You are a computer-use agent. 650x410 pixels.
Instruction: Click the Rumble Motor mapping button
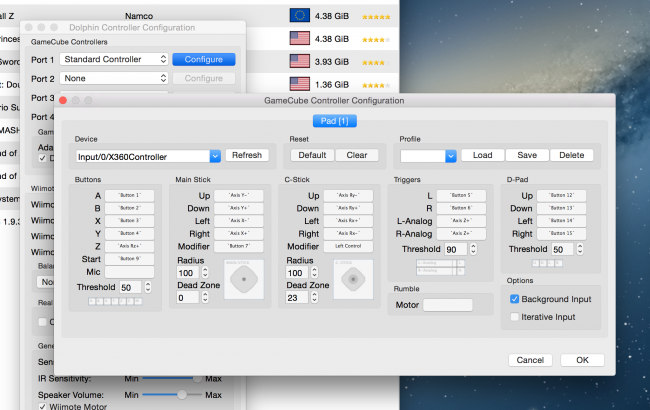[448, 305]
